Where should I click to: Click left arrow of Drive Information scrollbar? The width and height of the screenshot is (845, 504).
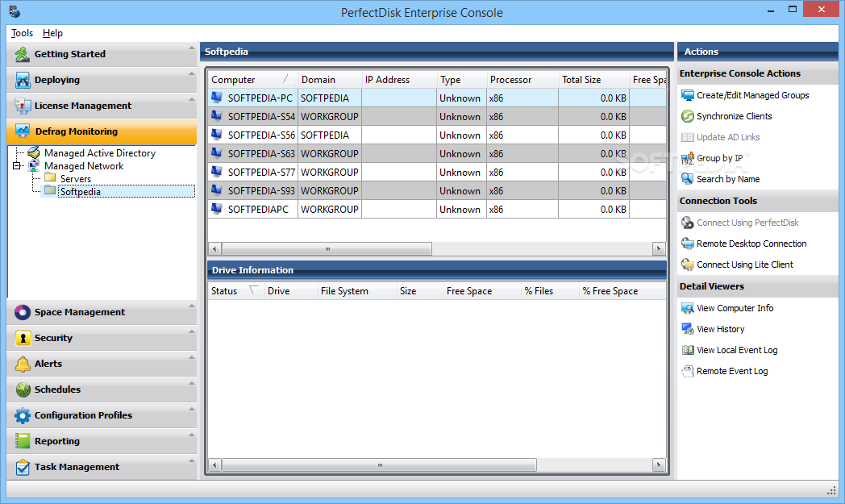(215, 464)
